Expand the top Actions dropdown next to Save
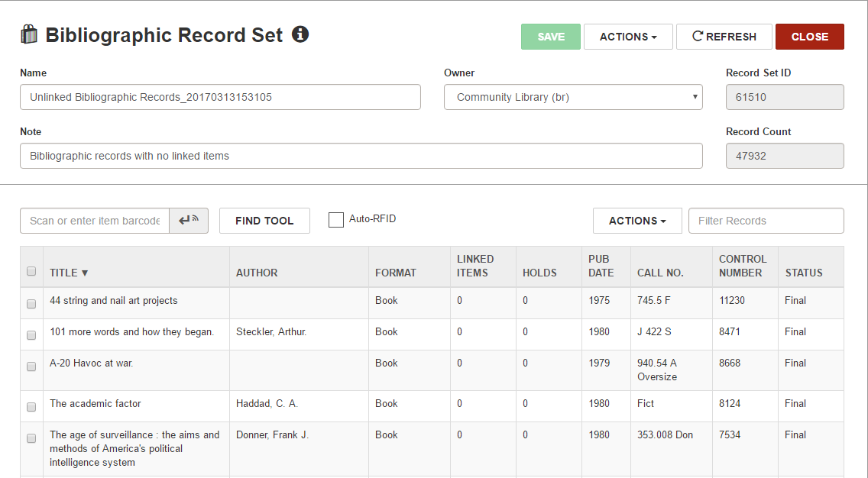Screen dimensions: 868x478 click(x=628, y=37)
